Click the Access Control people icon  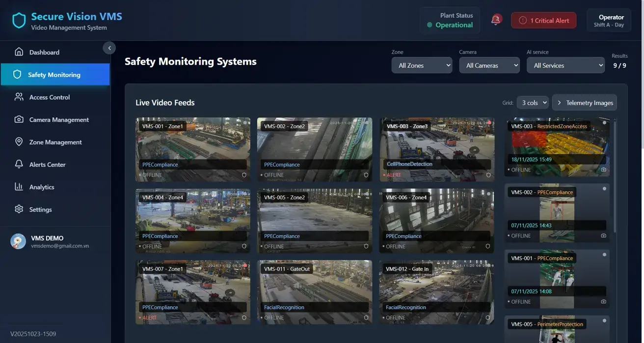pos(19,97)
